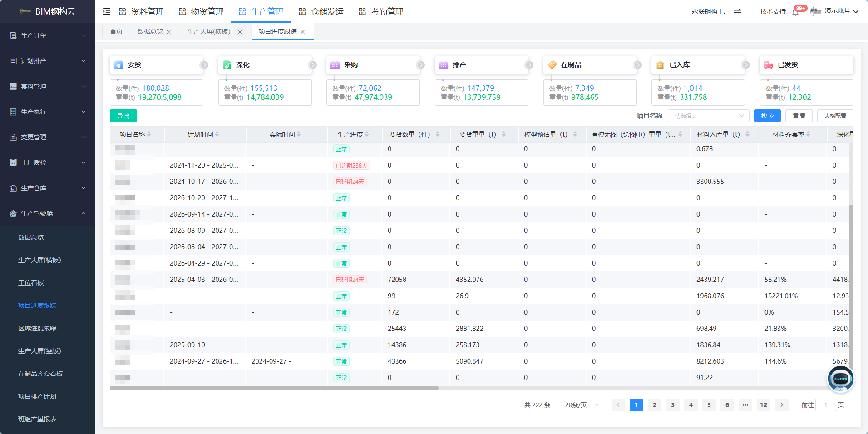This screenshot has height=434, width=868.
Task: Go to page 2
Action: tap(655, 405)
